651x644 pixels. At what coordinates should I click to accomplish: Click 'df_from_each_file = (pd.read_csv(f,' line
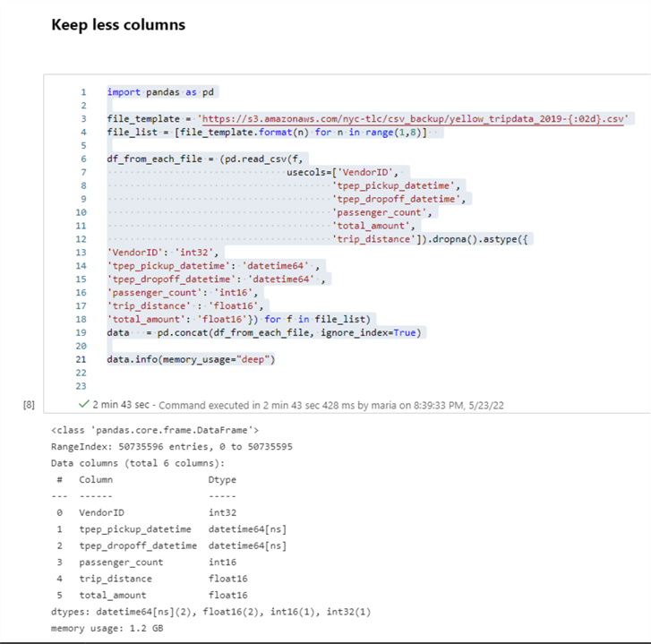pos(205,159)
